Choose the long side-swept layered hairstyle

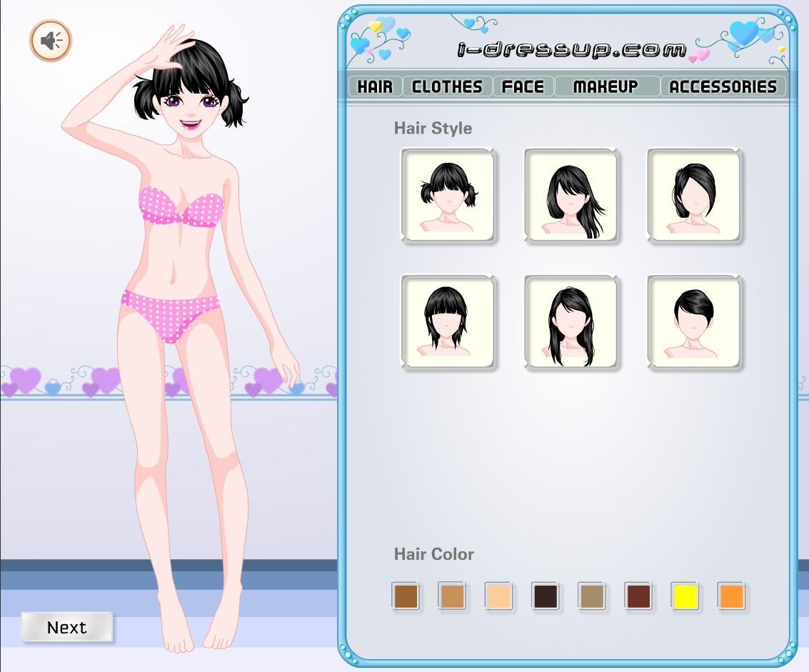[x=571, y=196]
